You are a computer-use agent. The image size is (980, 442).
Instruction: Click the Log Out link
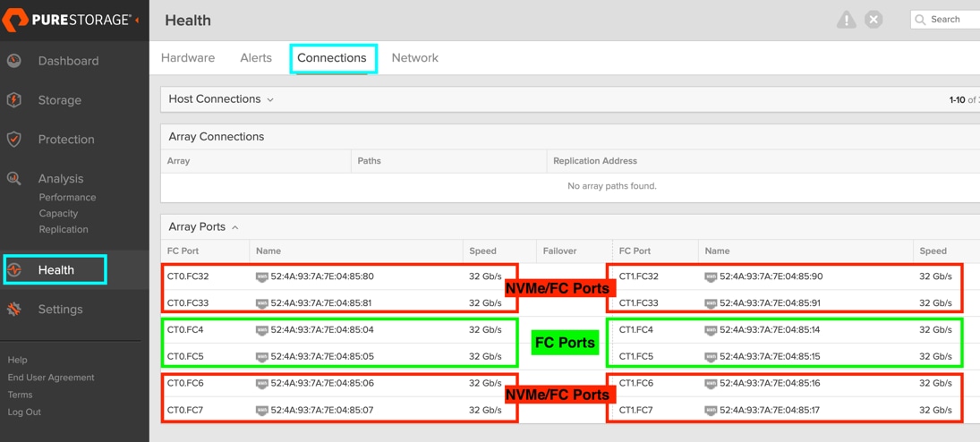click(x=24, y=412)
